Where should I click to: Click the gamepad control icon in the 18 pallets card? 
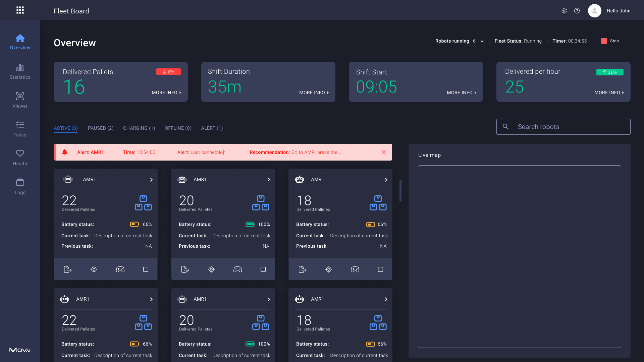[355, 269]
